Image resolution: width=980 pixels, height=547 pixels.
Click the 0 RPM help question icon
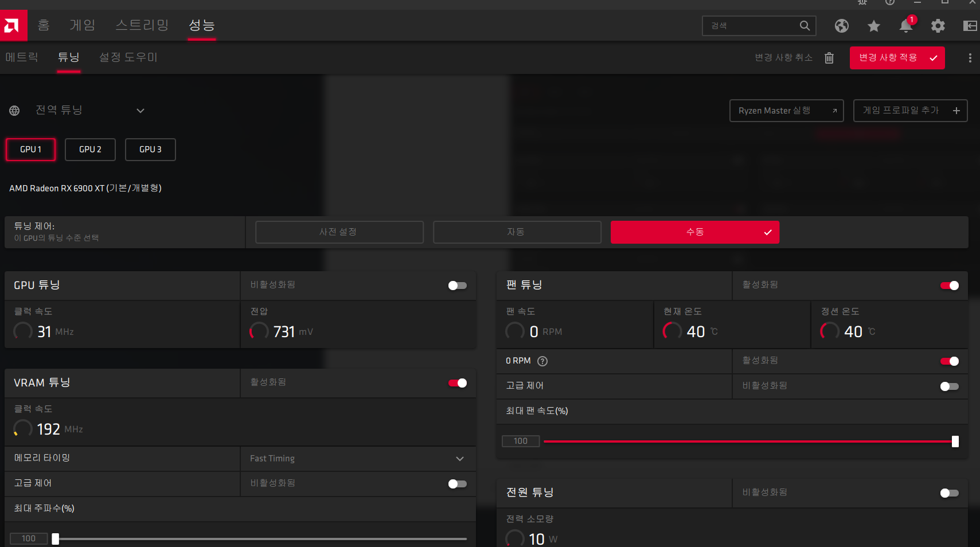point(542,361)
